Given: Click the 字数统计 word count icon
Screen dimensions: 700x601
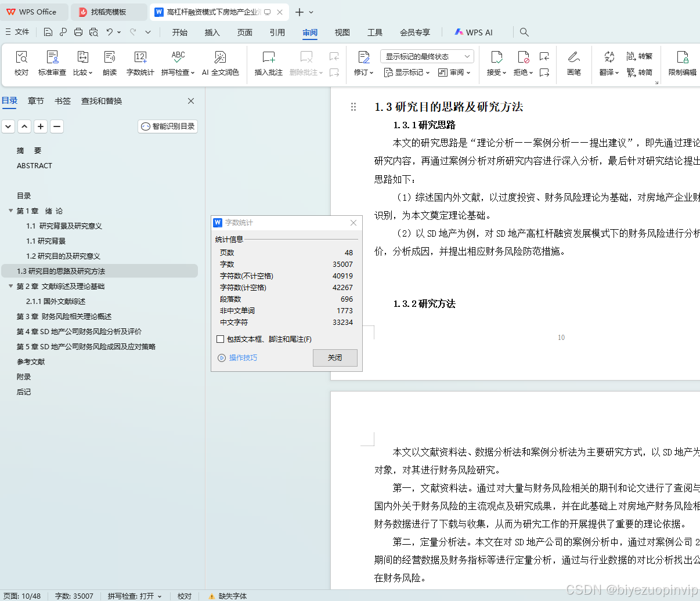Looking at the screenshot, I should (x=140, y=63).
